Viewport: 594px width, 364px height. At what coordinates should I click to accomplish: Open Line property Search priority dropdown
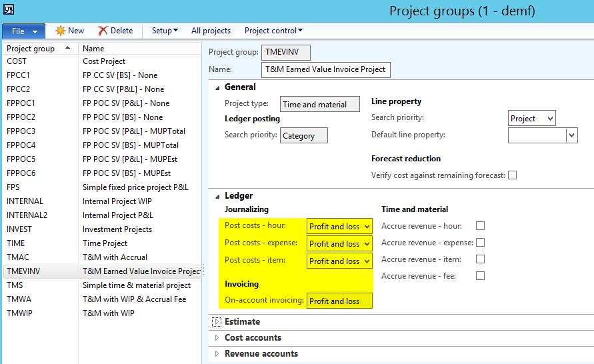point(549,119)
